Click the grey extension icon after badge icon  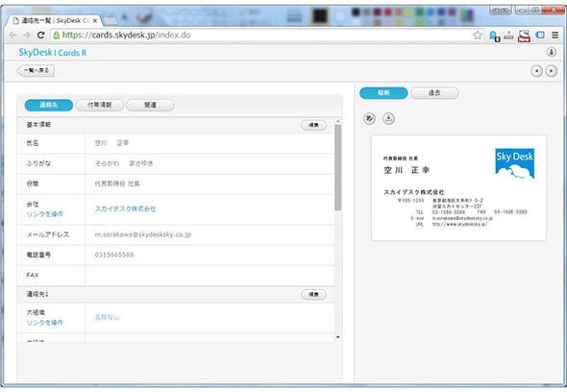[508, 36]
